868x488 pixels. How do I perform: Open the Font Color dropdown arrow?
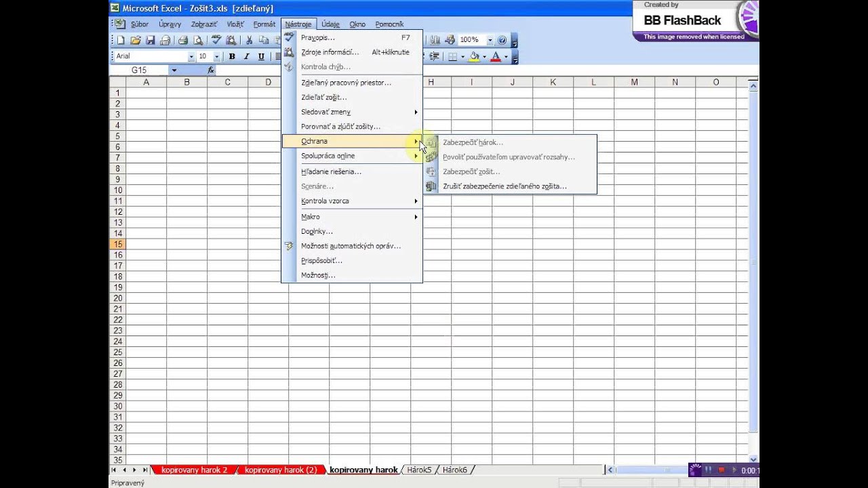click(506, 56)
